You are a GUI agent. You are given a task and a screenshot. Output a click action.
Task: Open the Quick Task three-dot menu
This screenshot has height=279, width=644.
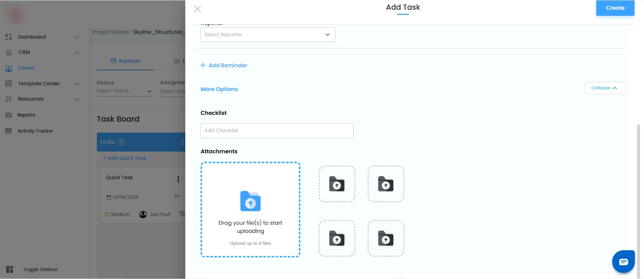178,179
